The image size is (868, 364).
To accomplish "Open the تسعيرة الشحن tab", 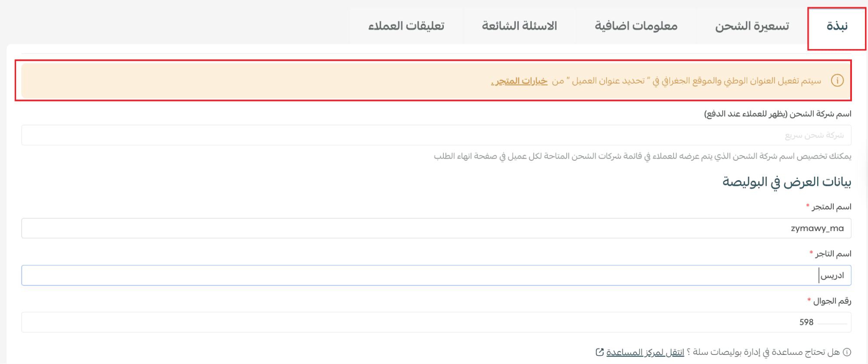I will pyautogui.click(x=752, y=26).
